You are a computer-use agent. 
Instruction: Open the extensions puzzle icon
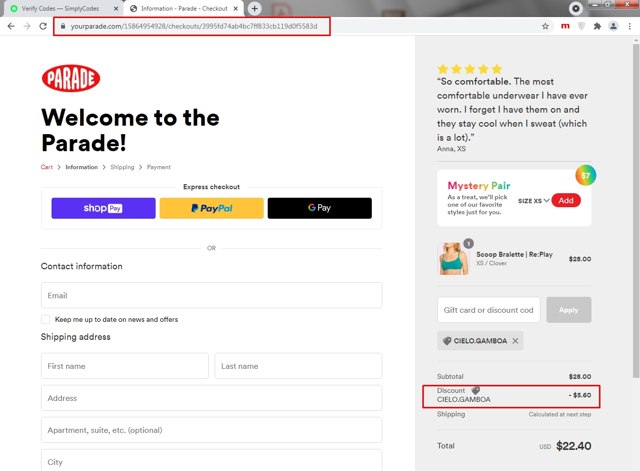[597, 26]
